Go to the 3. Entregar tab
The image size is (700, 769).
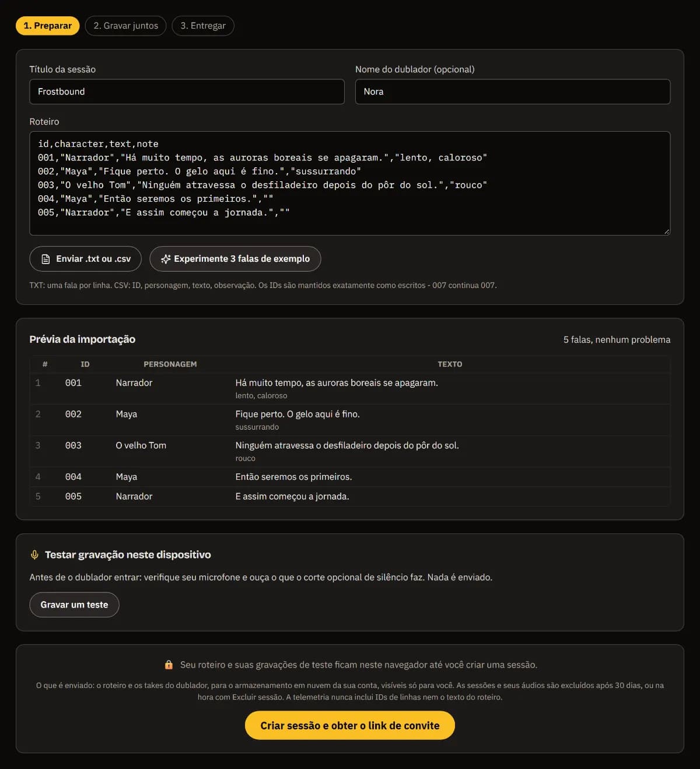point(203,26)
